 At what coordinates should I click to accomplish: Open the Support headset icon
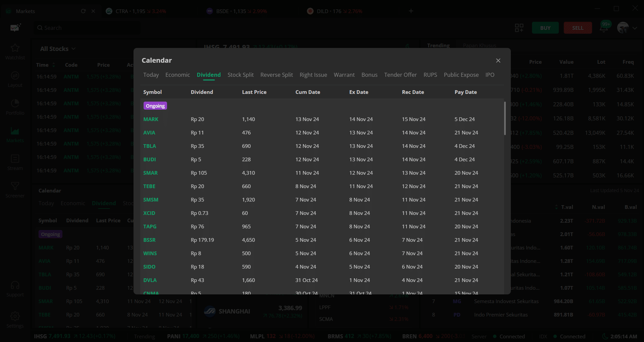[15, 285]
